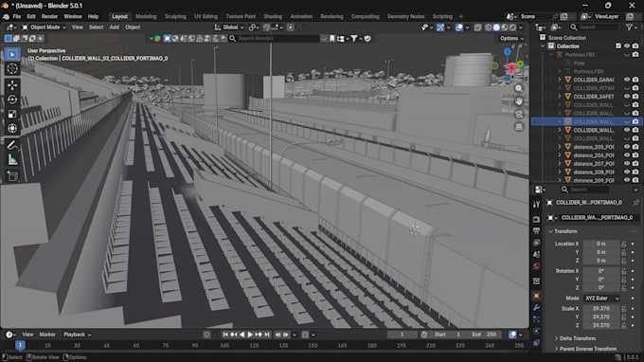Click the Scale Y value slider
Viewport: 644px width, 362px height.
coord(601,317)
